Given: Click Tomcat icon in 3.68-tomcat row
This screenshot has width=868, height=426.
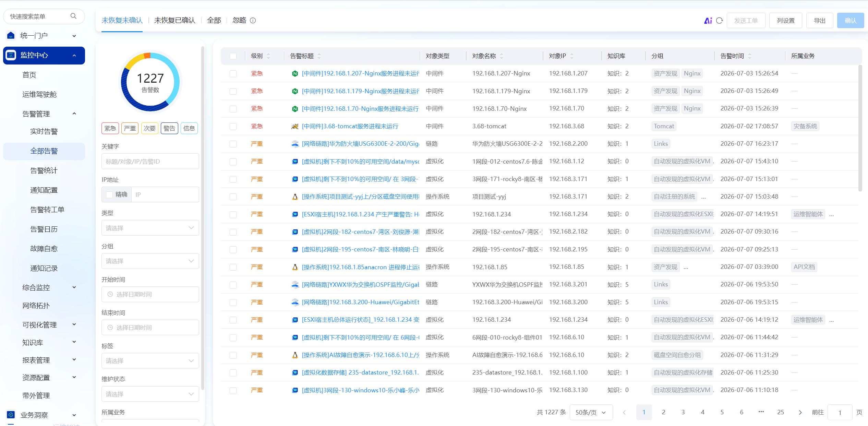Looking at the screenshot, I should [x=295, y=126].
